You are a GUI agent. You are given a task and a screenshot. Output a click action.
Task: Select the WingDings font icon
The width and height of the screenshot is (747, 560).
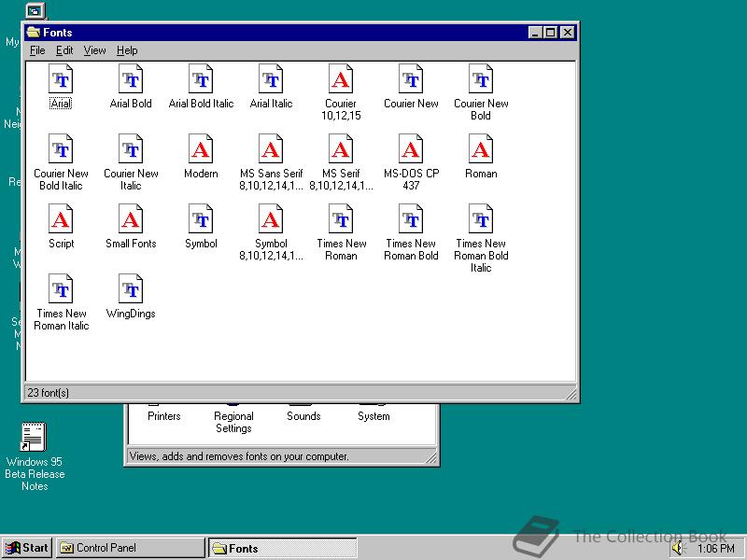click(131, 289)
